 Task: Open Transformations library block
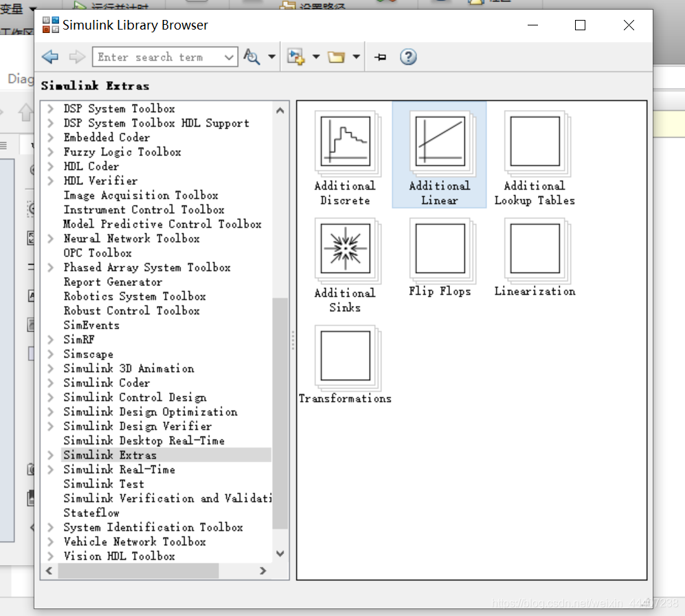tap(345, 365)
